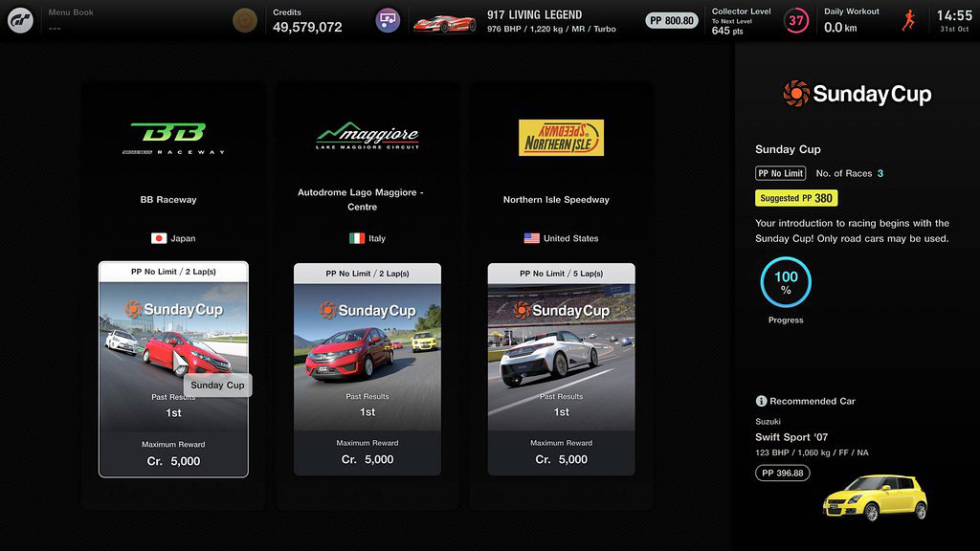Click the Collector Level 37 ring icon
The image size is (980, 551).
point(795,20)
